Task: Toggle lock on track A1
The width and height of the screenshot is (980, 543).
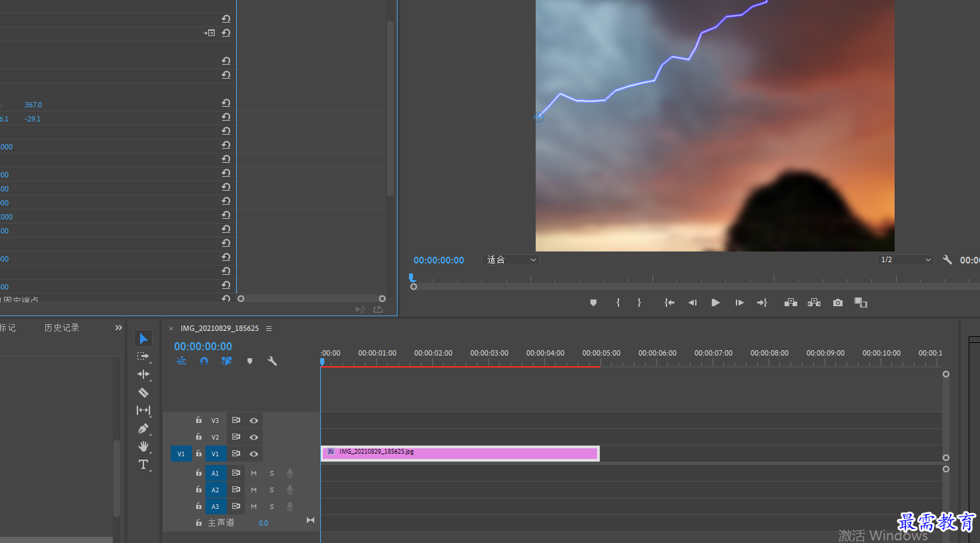Action: (x=199, y=472)
